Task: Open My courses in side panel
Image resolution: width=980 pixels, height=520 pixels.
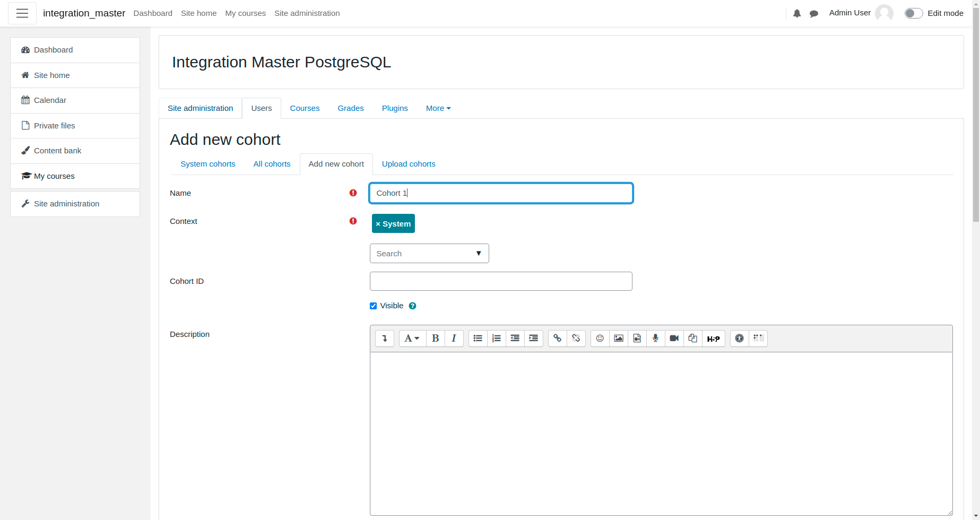Action: point(75,176)
